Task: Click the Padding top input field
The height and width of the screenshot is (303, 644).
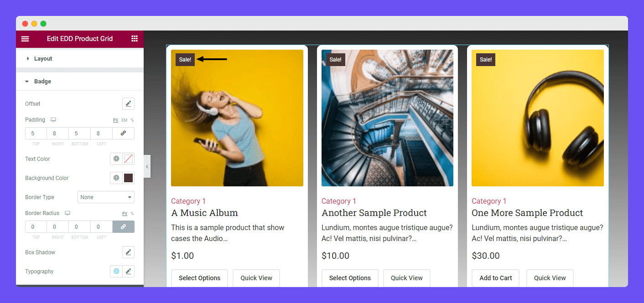Action: coord(36,134)
